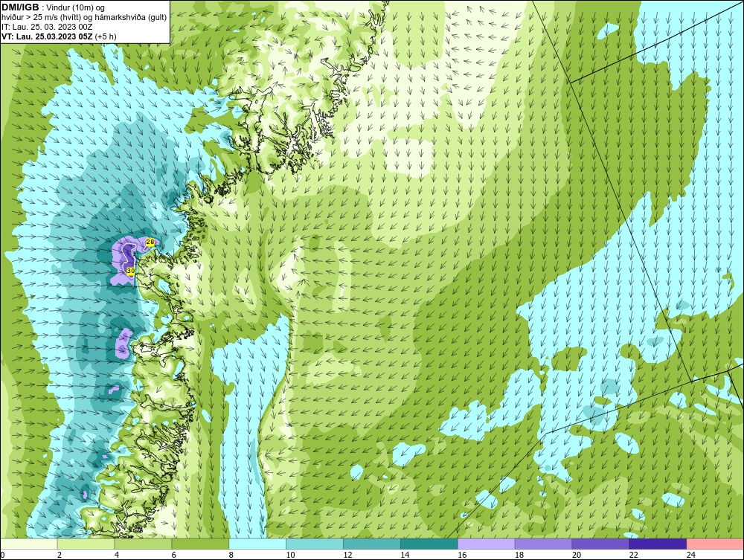Click the legend scale value 16
Screen dimensions: 744x560
click(x=462, y=555)
